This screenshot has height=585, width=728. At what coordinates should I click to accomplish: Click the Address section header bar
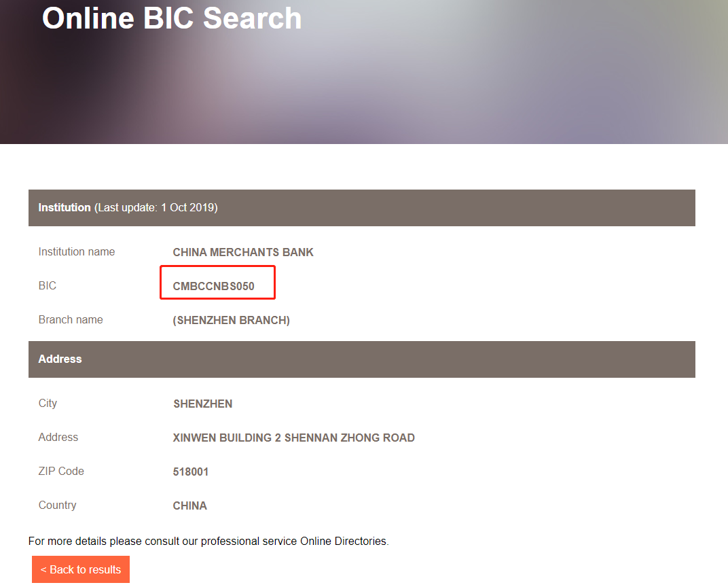click(362, 359)
